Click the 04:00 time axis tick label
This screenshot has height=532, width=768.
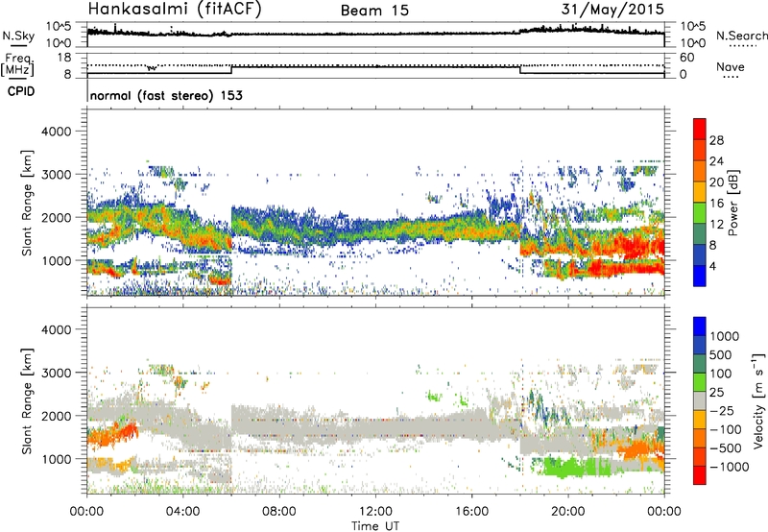coord(182,512)
